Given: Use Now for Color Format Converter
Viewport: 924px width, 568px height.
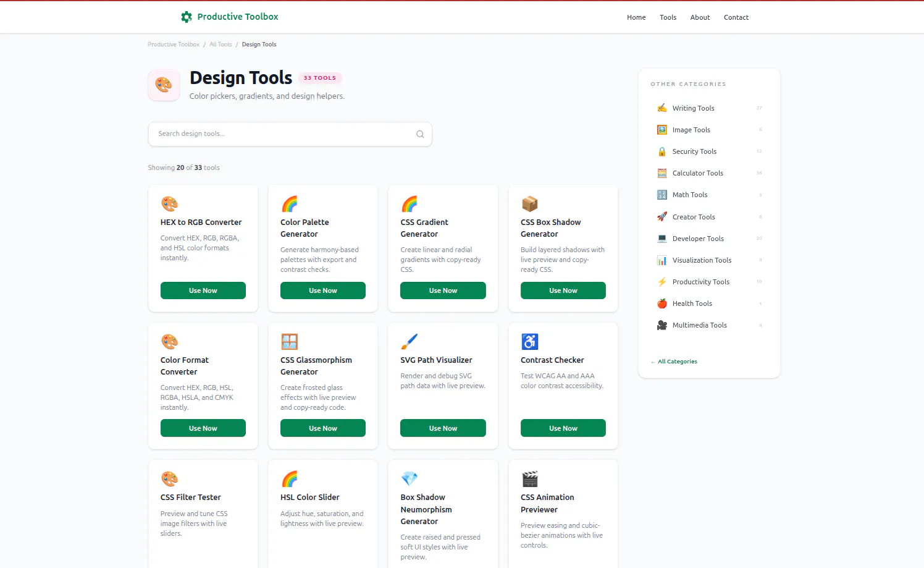Looking at the screenshot, I should (203, 428).
